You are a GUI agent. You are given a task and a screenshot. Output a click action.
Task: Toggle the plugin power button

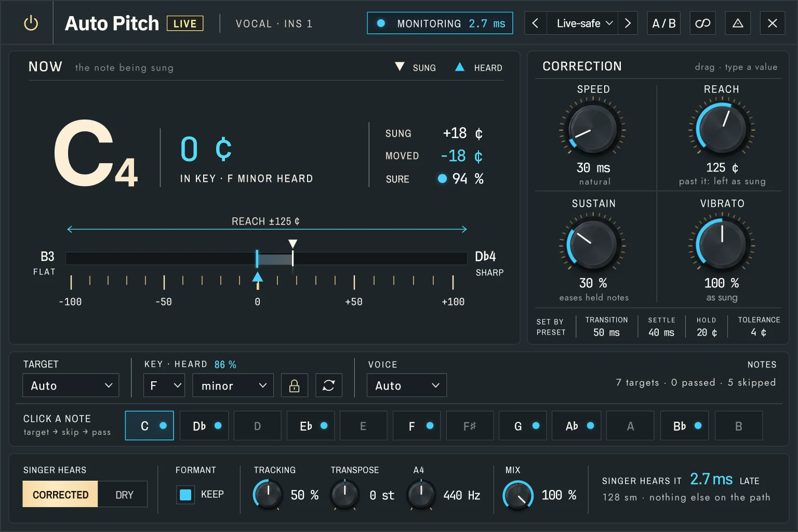pyautogui.click(x=31, y=23)
